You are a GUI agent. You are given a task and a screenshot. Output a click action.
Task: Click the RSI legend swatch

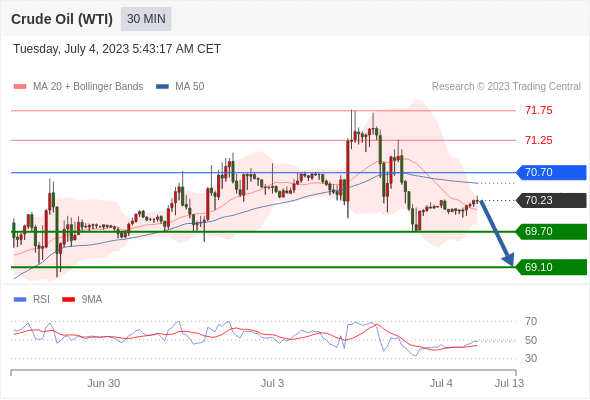point(20,300)
